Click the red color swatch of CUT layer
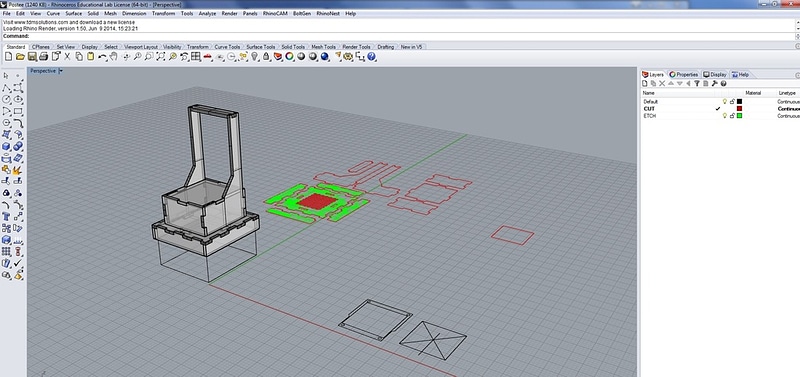 (739, 109)
